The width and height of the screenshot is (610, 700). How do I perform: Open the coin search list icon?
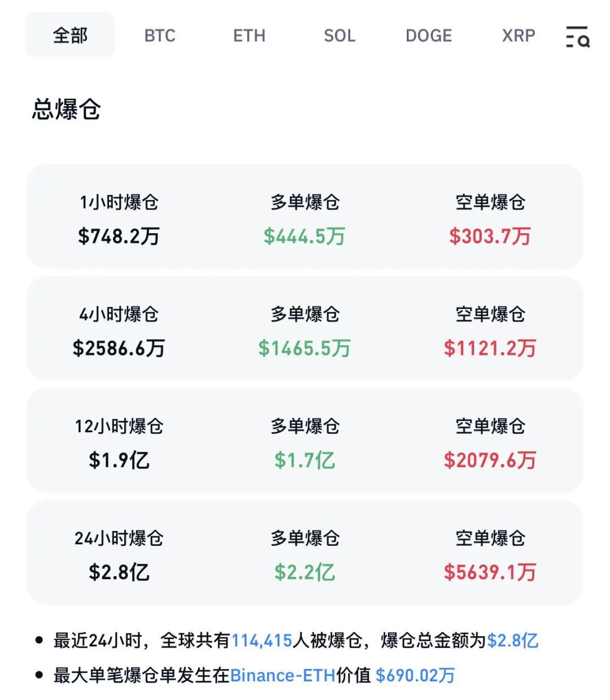pos(577,36)
